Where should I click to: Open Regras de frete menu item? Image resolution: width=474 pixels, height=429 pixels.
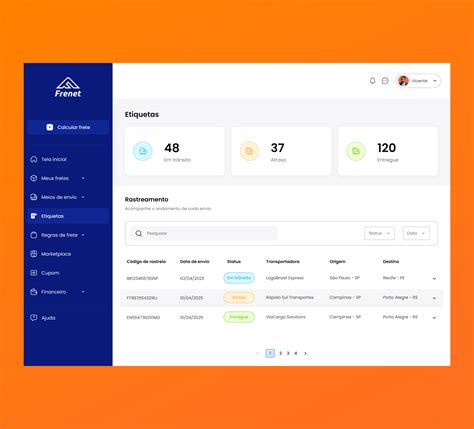59,235
